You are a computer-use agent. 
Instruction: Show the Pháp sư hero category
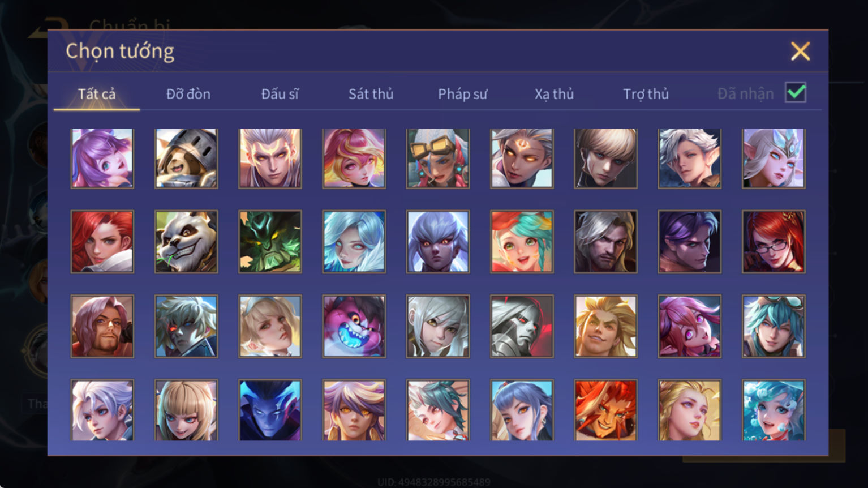[462, 94]
